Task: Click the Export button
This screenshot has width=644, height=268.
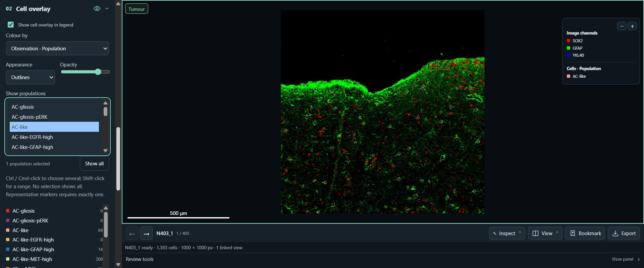Action: pos(624,233)
